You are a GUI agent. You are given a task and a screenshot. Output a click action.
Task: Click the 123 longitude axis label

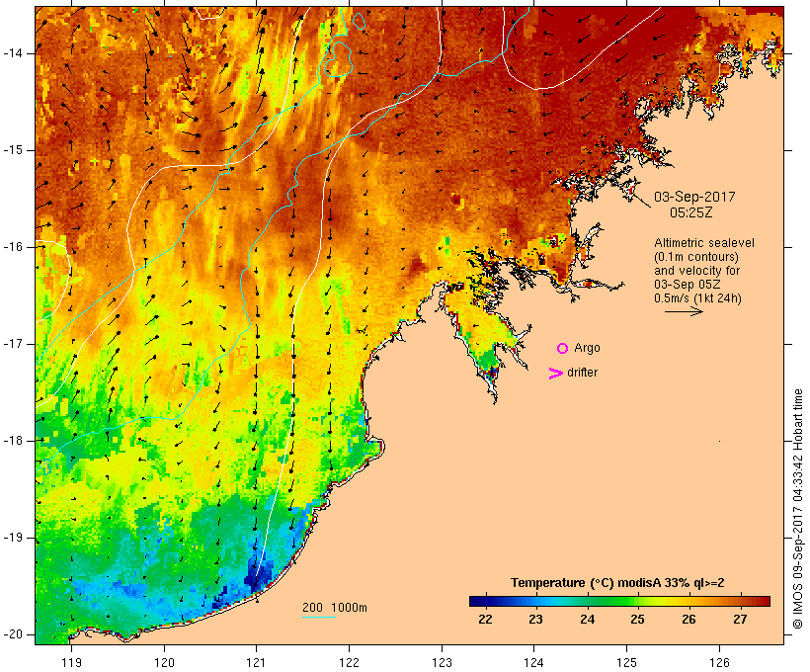point(442,662)
